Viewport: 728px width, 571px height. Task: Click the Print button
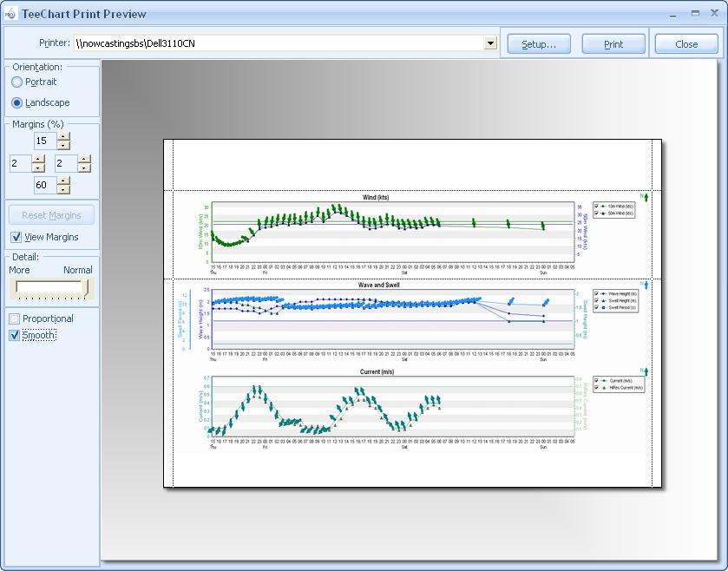[613, 44]
